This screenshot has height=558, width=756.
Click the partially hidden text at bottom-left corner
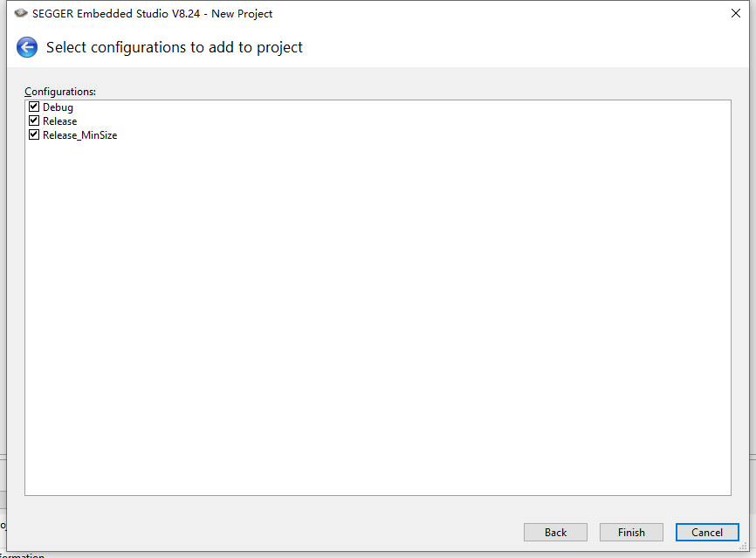pyautogui.click(x=22, y=555)
